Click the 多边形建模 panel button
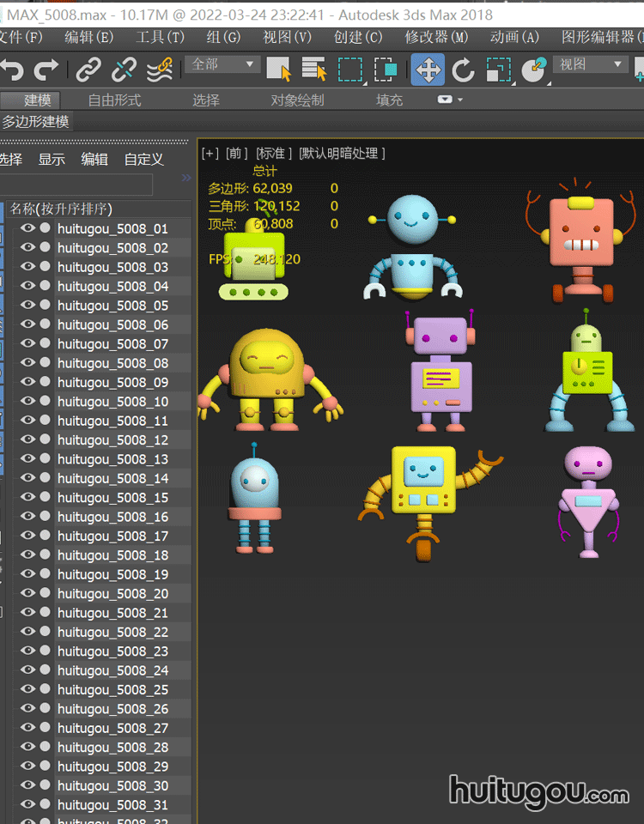 (x=35, y=121)
